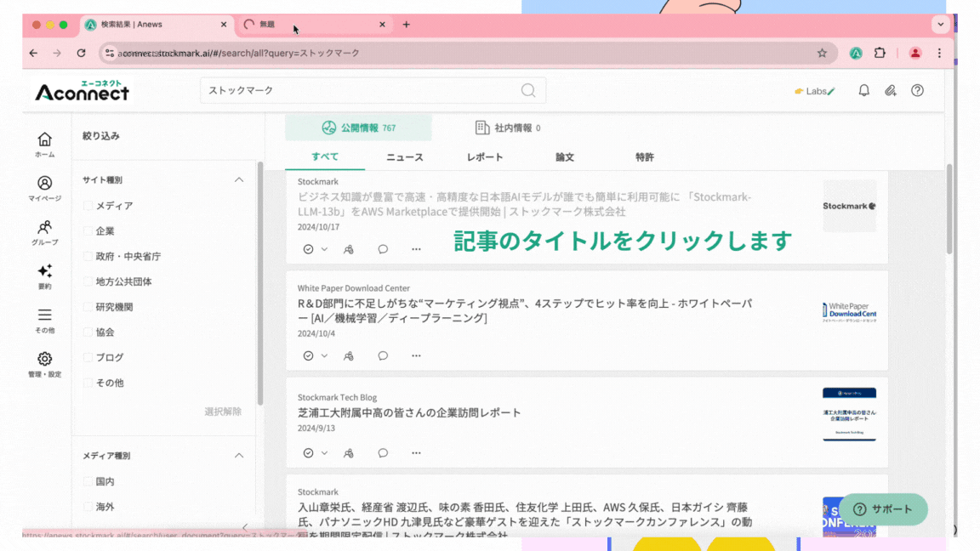The height and width of the screenshot is (551, 980).
Task: Click the paperclip attachment icon in header
Action: pyautogui.click(x=891, y=91)
